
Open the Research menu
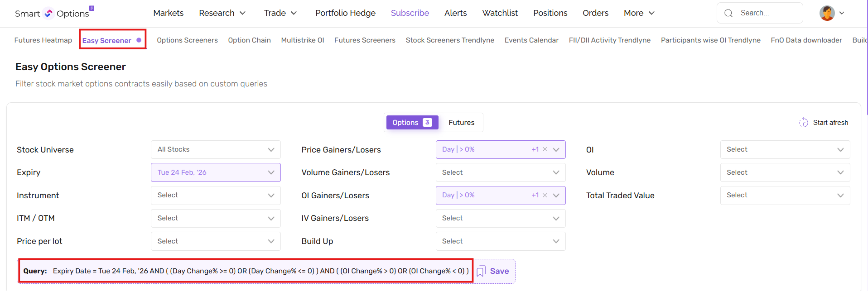[x=222, y=13]
